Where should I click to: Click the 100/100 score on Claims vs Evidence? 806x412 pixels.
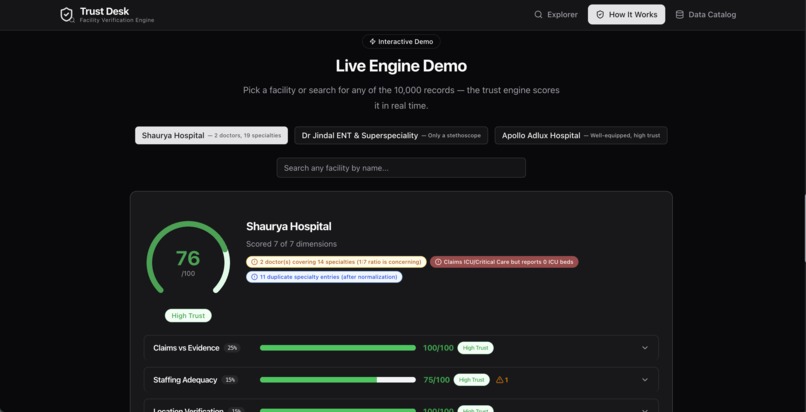438,348
